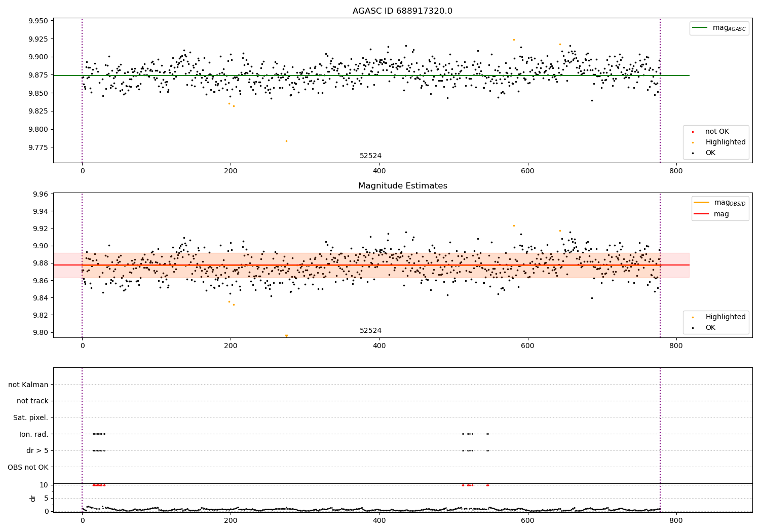Click the black 'OK' marker in top legend
Screen dimensions: 760x532
693,153
